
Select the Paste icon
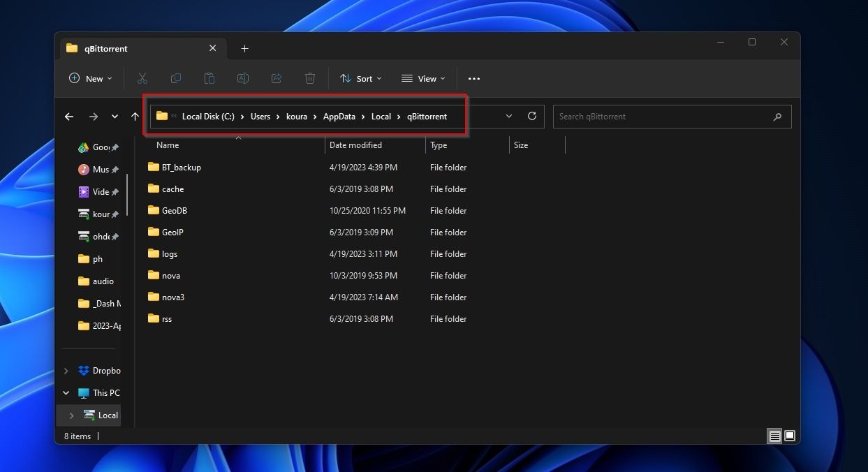point(209,78)
